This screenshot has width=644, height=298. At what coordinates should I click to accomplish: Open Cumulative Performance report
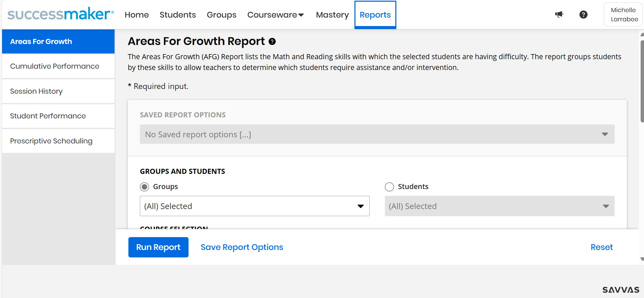55,66
